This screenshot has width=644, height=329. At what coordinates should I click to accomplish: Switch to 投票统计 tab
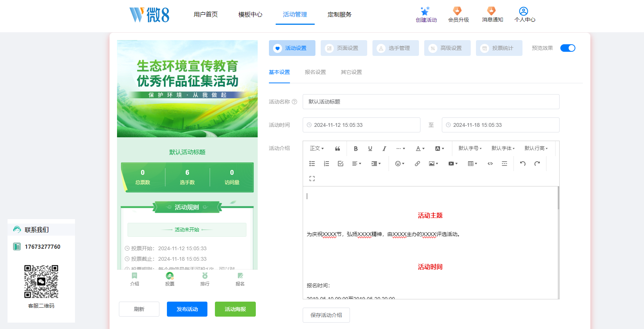tap(499, 48)
